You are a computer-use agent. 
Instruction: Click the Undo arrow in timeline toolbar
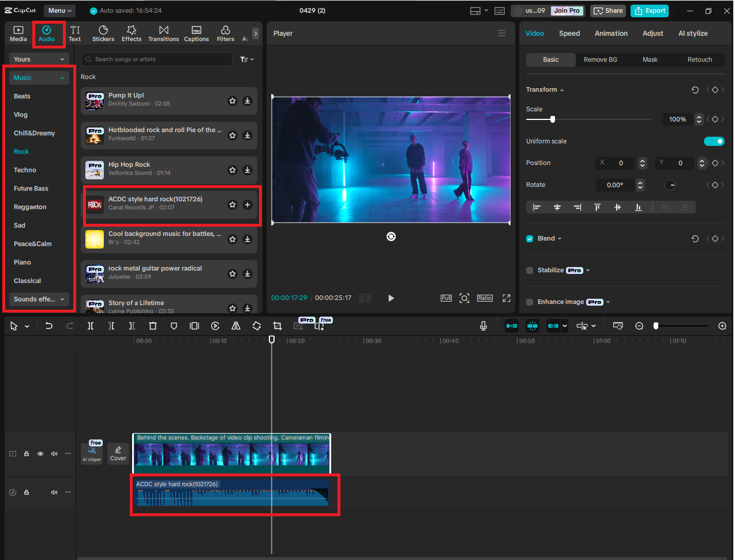[x=49, y=326]
